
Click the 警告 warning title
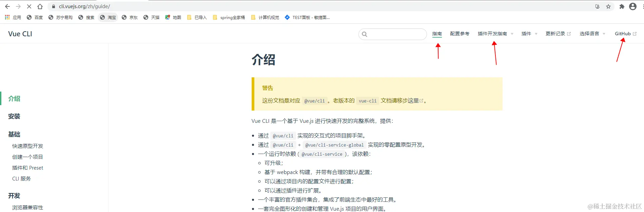[x=268, y=88]
